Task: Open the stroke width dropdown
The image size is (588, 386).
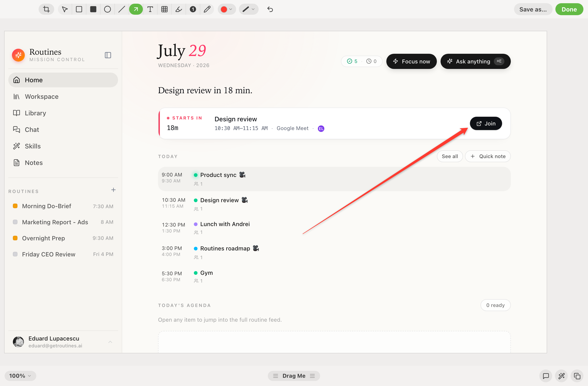Action: 249,9
